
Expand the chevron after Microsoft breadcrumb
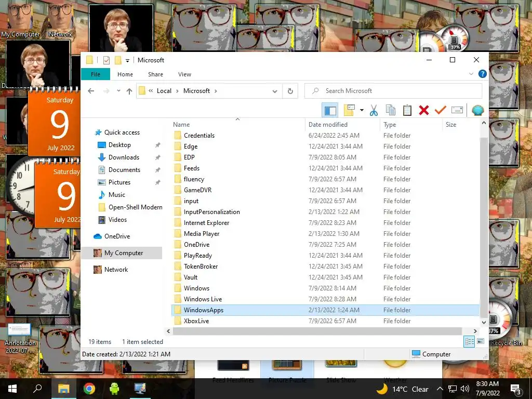216,91
